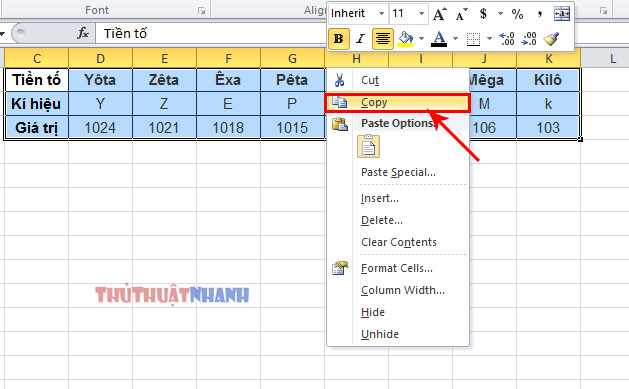Select column G header
Viewport: 629px width, 389px height.
292,59
